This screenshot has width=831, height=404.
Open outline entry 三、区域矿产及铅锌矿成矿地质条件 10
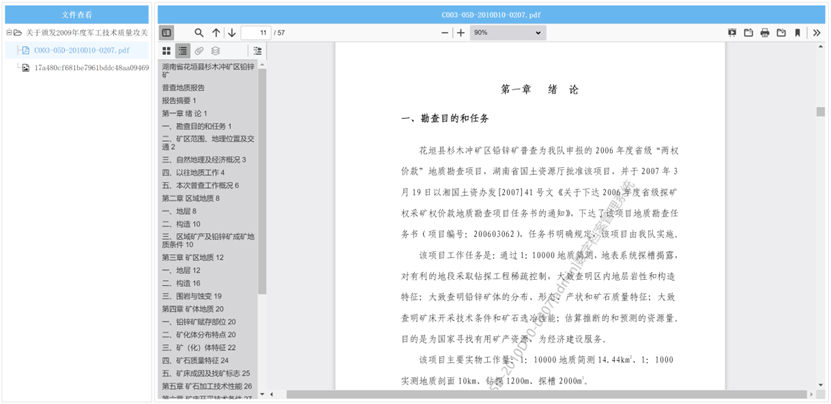208,241
